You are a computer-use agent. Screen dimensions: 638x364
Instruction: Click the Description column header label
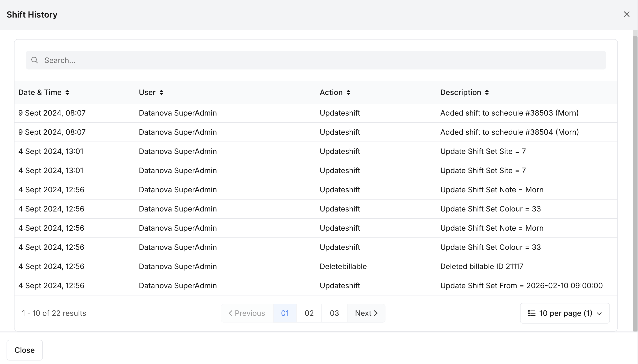click(x=461, y=92)
